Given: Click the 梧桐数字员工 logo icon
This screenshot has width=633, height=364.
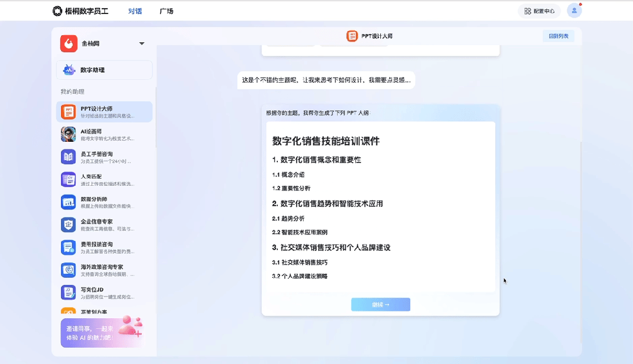Looking at the screenshot, I should coord(57,11).
